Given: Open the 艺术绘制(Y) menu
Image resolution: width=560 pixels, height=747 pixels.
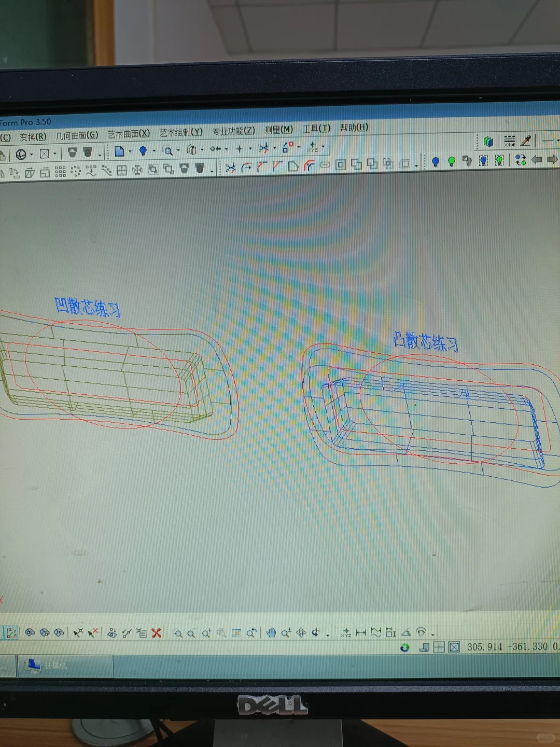Looking at the screenshot, I should coord(181,132).
